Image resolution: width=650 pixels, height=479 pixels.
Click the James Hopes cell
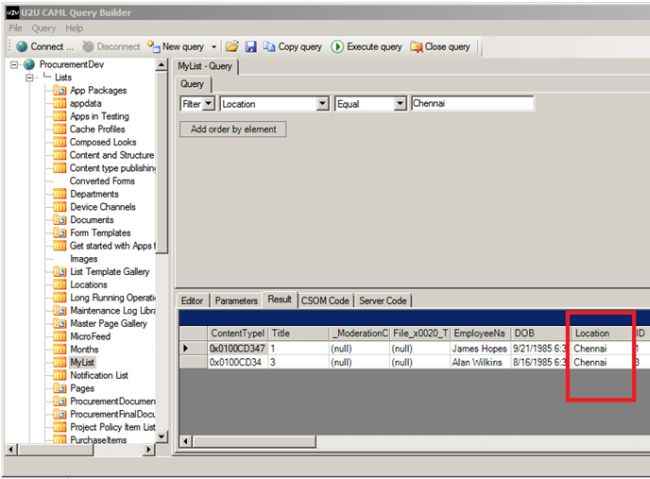pyautogui.click(x=480, y=349)
